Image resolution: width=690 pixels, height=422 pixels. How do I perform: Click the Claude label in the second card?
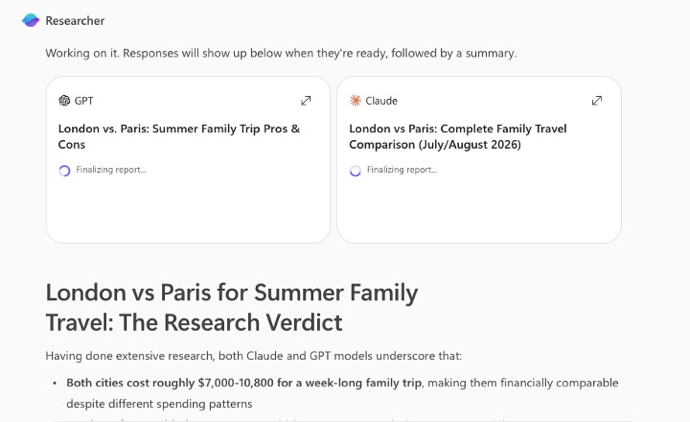pos(381,100)
